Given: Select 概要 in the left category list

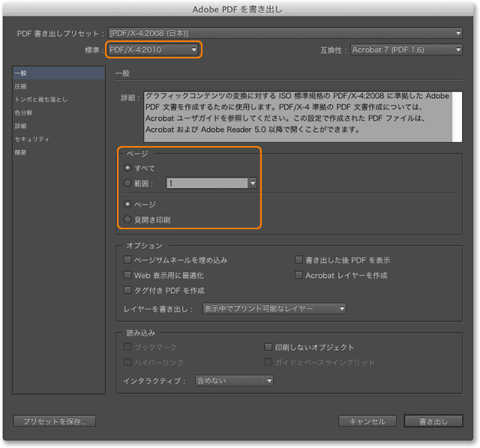Looking at the screenshot, I should click(20, 153).
